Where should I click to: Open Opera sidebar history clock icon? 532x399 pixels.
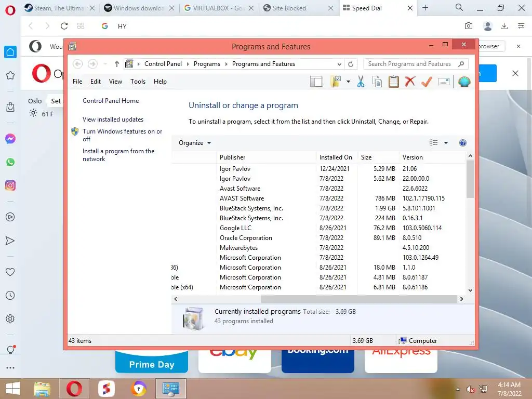click(10, 296)
